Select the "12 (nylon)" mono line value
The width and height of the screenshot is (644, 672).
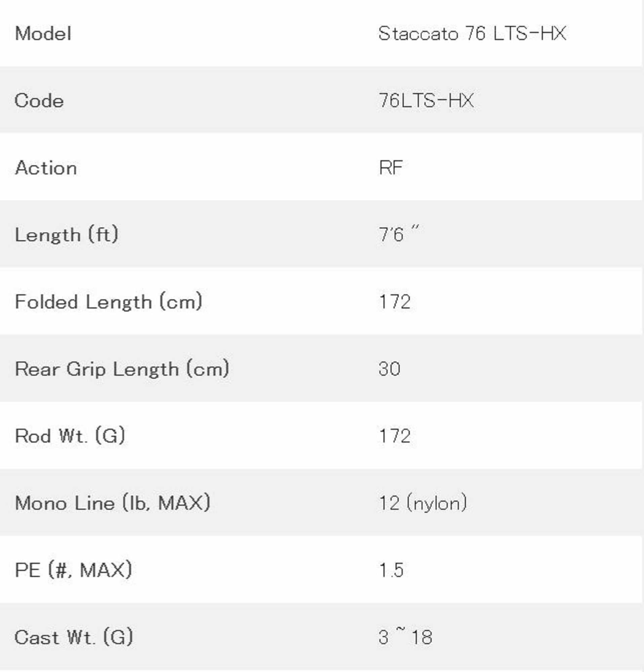(422, 503)
